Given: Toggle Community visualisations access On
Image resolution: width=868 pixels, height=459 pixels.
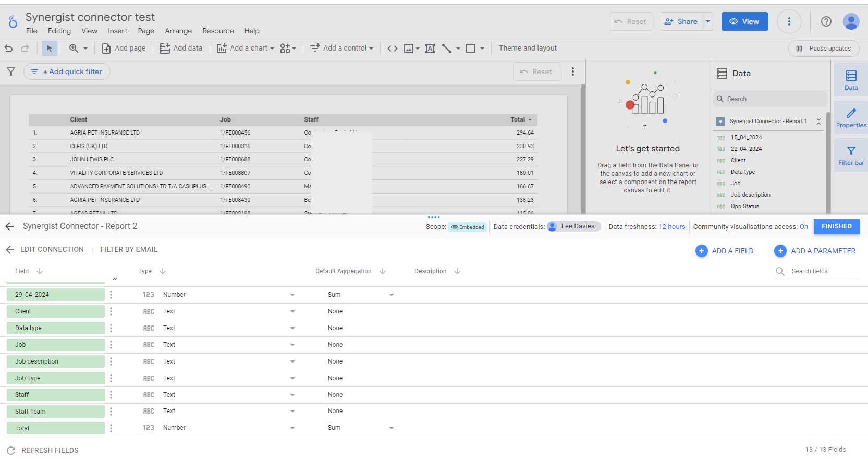Looking at the screenshot, I should coord(803,227).
